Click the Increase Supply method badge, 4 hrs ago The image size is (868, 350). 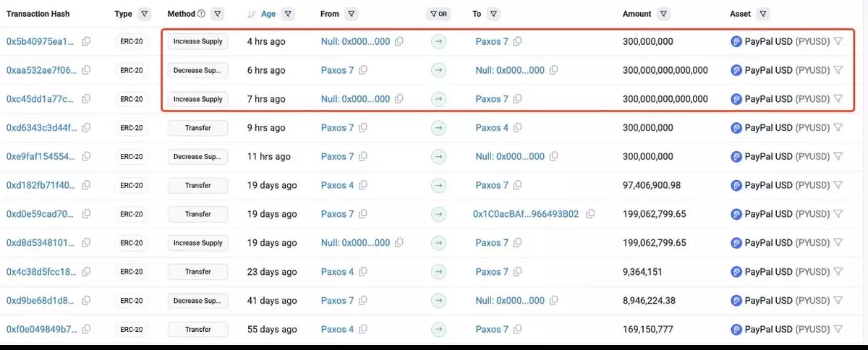tap(197, 42)
